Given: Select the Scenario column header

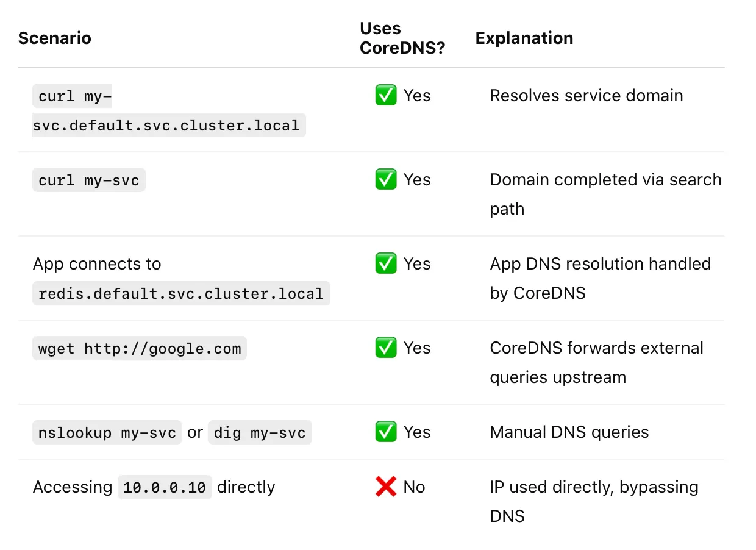Looking at the screenshot, I should (x=55, y=38).
